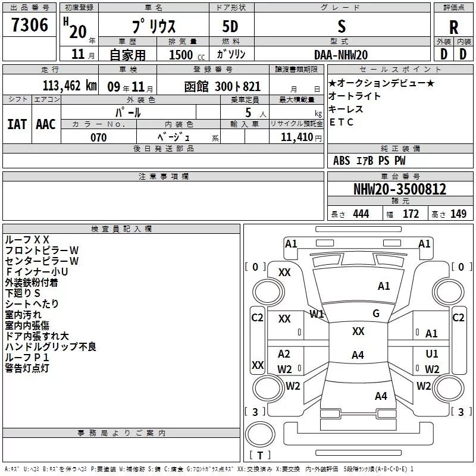Select the A2 mark on the car diagram
The height and width of the screenshot is (476, 476).
click(x=284, y=353)
